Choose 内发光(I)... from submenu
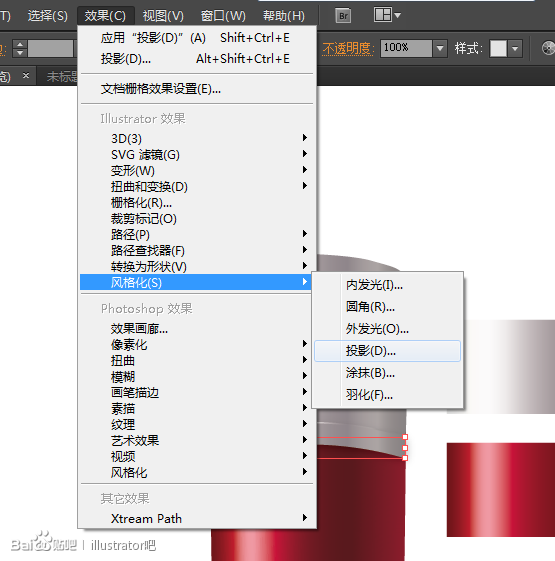This screenshot has height=561, width=555. pyautogui.click(x=388, y=285)
